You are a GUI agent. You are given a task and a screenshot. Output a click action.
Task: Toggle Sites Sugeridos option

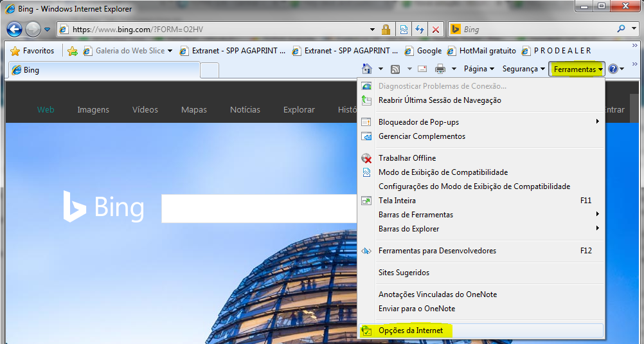click(481, 273)
